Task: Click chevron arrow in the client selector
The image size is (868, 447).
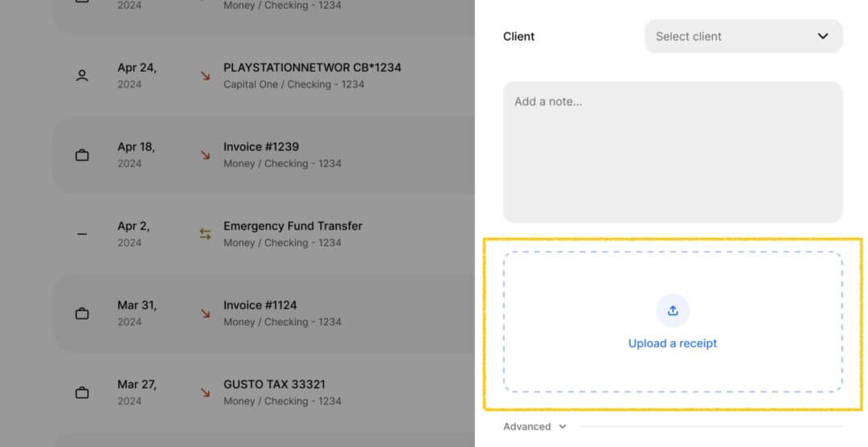Action: (x=823, y=36)
